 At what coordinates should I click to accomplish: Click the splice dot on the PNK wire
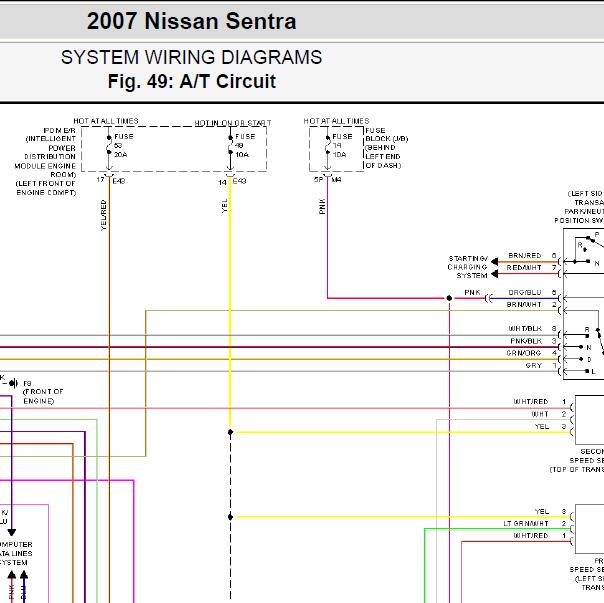pyautogui.click(x=449, y=298)
